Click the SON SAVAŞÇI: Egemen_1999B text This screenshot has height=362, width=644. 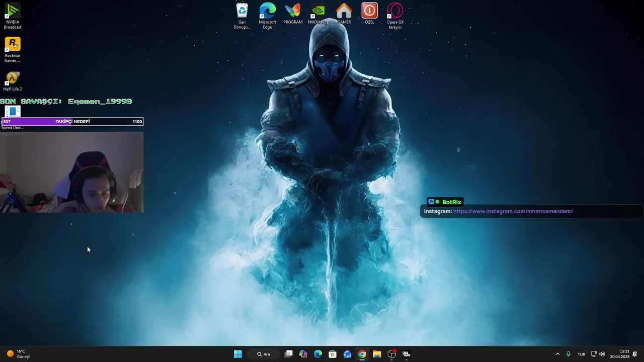[x=66, y=102]
